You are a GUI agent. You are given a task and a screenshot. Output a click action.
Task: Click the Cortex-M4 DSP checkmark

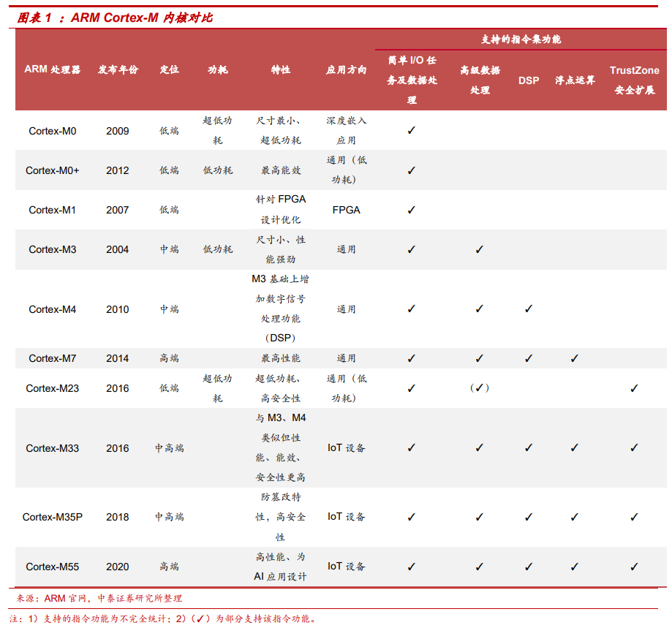pyautogui.click(x=529, y=309)
